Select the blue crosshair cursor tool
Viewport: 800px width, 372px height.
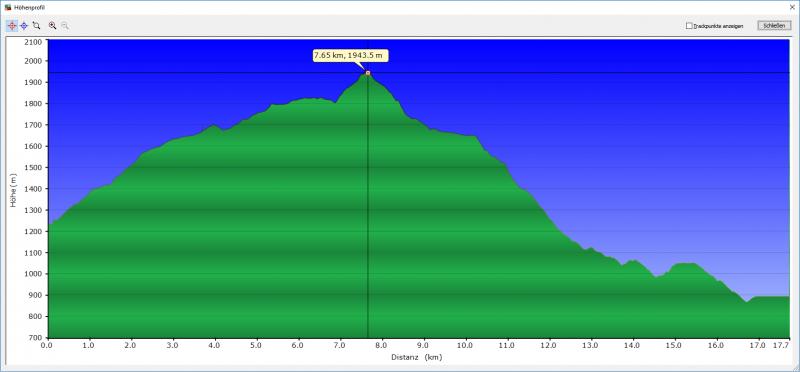click(x=24, y=26)
